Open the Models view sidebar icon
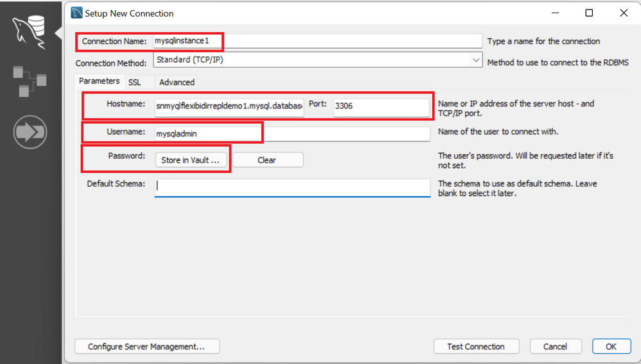This screenshot has width=641, height=364. point(30,81)
